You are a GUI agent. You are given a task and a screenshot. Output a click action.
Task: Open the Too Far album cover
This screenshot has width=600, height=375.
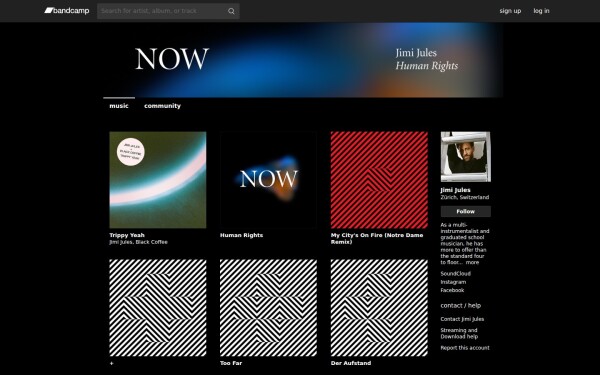click(x=268, y=308)
